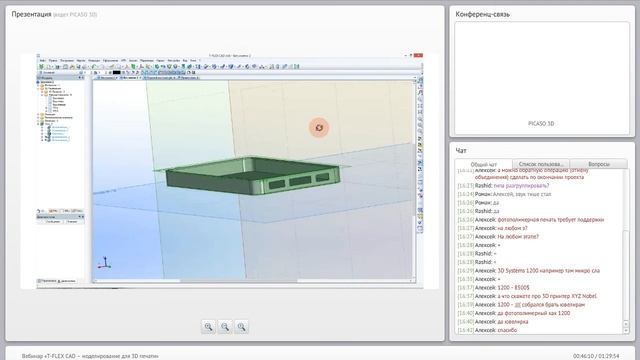Click the T-FLEX window close button
This screenshot has width=640, height=360.
tap(418, 55)
